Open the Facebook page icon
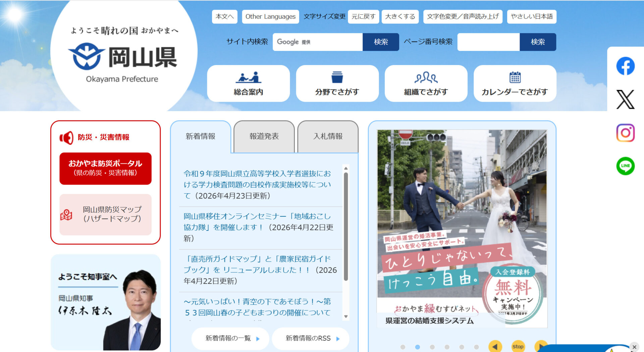 (x=625, y=66)
